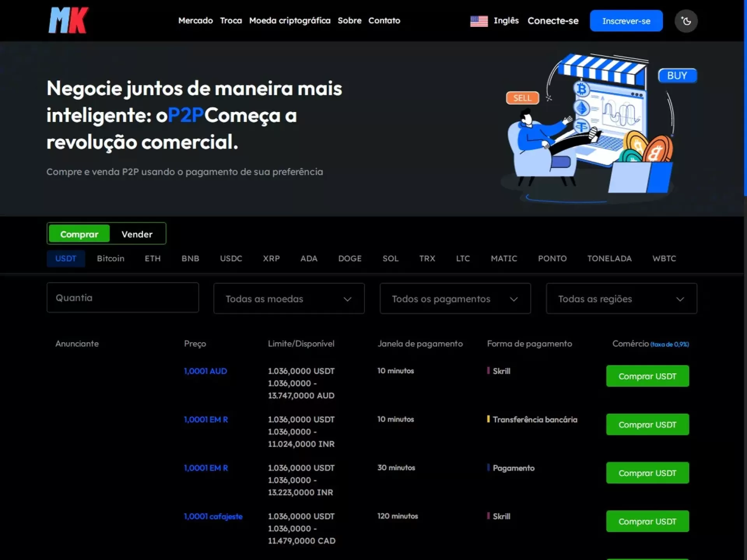Select the Bitcoin coin tab
Image resolution: width=747 pixels, height=560 pixels.
click(x=110, y=259)
